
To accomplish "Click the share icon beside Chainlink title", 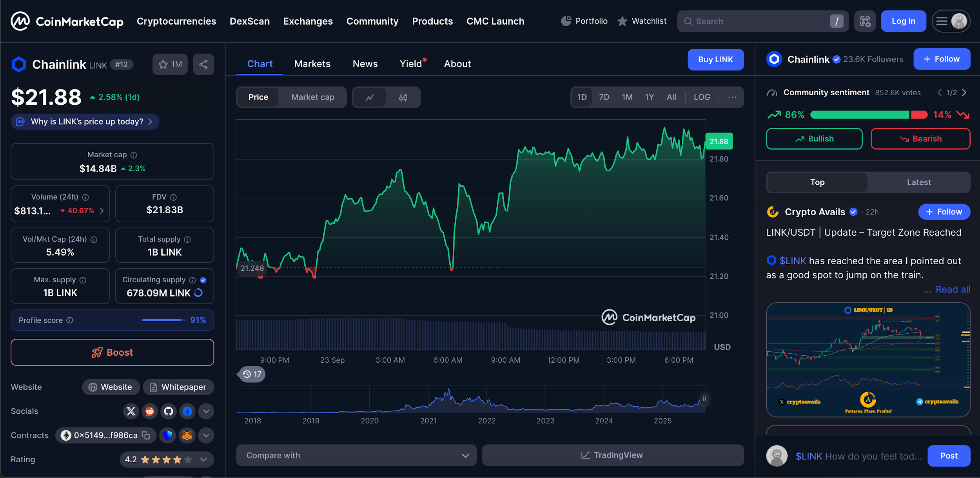I will pos(203,64).
